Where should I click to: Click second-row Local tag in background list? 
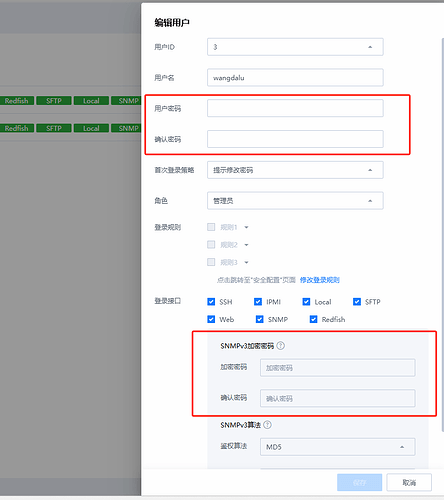pos(91,128)
